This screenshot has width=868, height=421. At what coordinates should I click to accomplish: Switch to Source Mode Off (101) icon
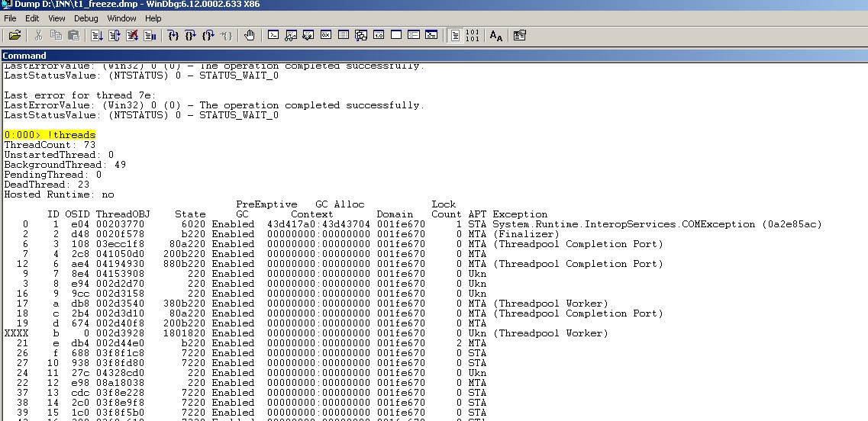[x=473, y=35]
